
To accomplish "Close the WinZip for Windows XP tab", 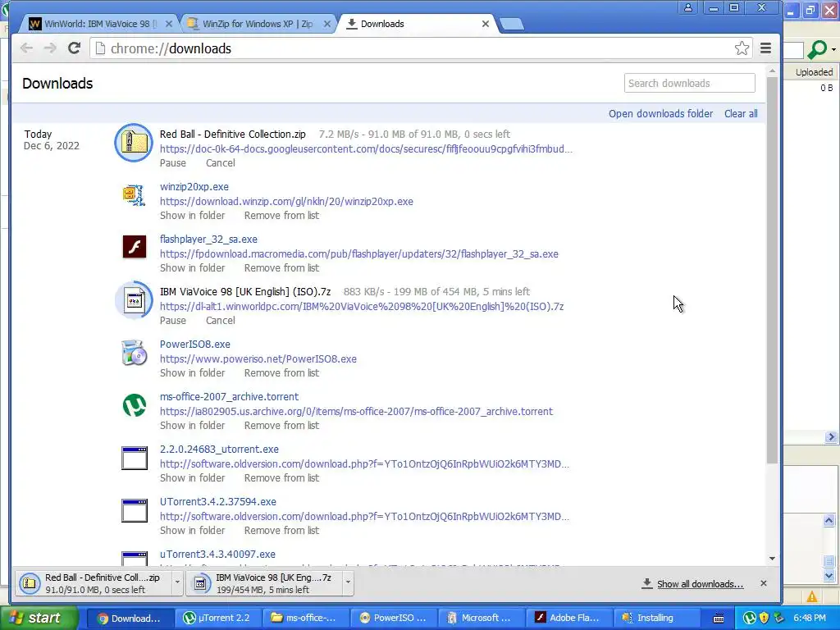I will (326, 24).
